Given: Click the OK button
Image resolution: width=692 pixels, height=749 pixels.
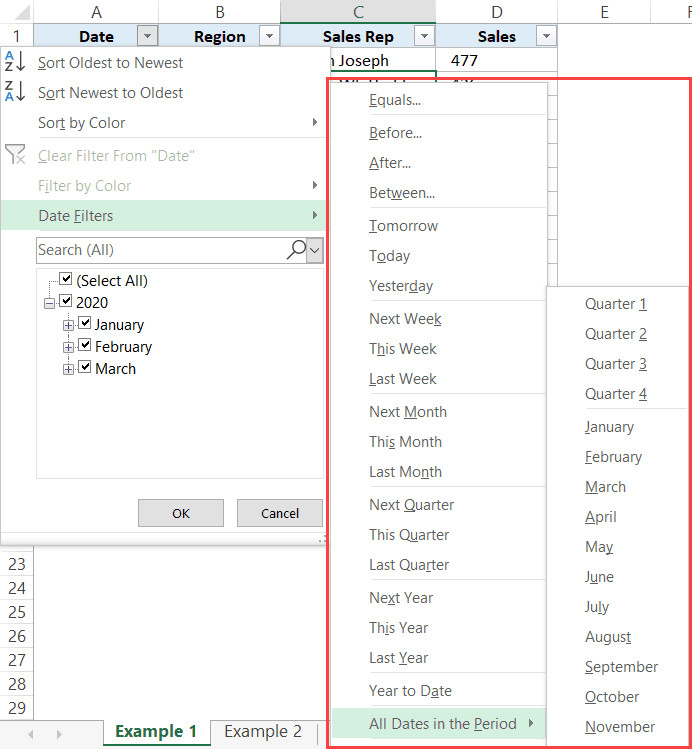Looking at the screenshot, I should (x=181, y=513).
